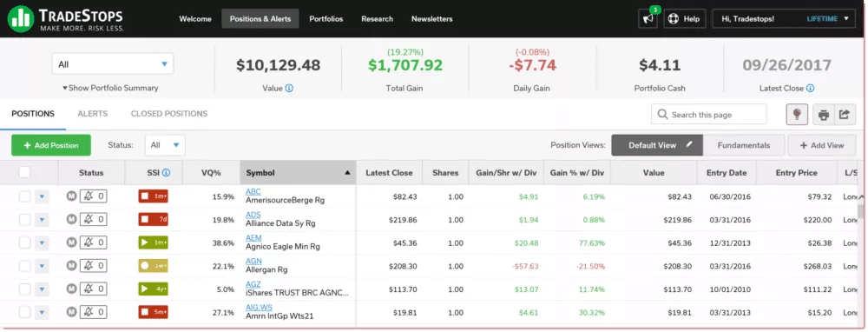This screenshot has width=868, height=332.
Task: Check the box for the AGN row
Action: pos(24,266)
